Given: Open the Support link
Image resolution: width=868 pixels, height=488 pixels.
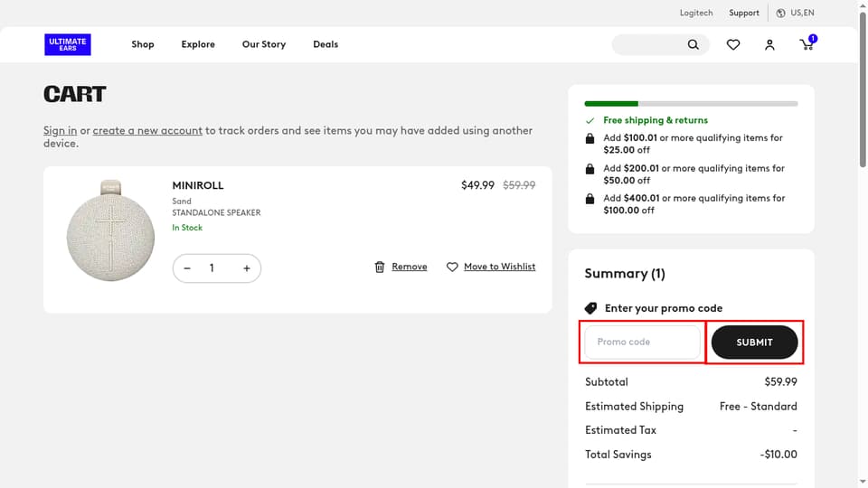Looking at the screenshot, I should [744, 13].
